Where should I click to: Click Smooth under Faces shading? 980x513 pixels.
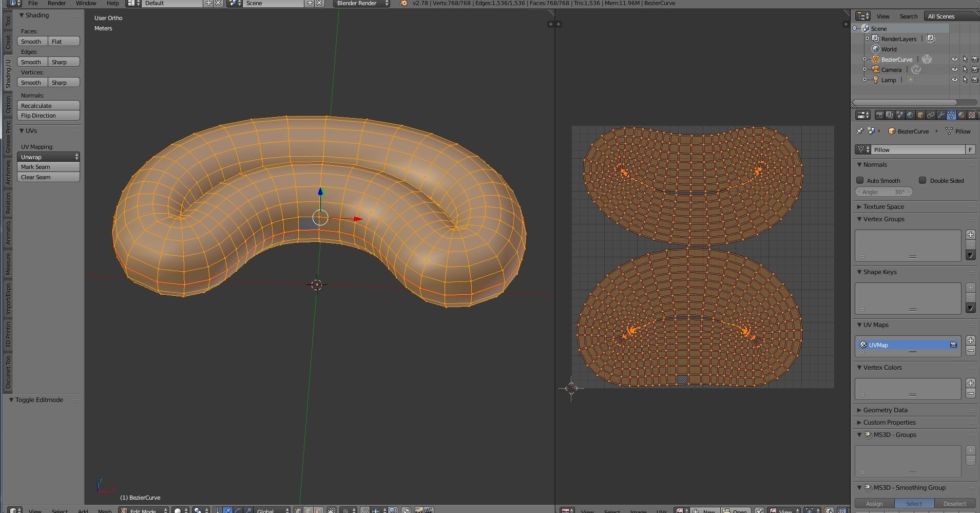33,41
